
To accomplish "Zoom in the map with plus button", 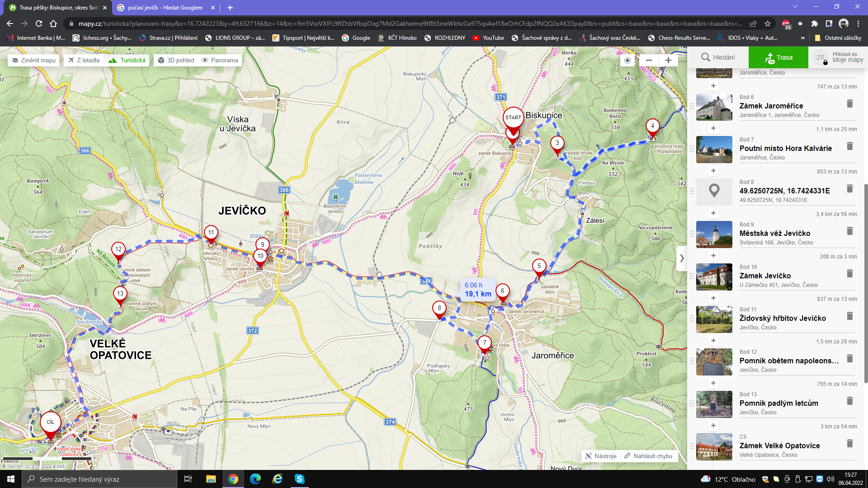I will [x=668, y=60].
